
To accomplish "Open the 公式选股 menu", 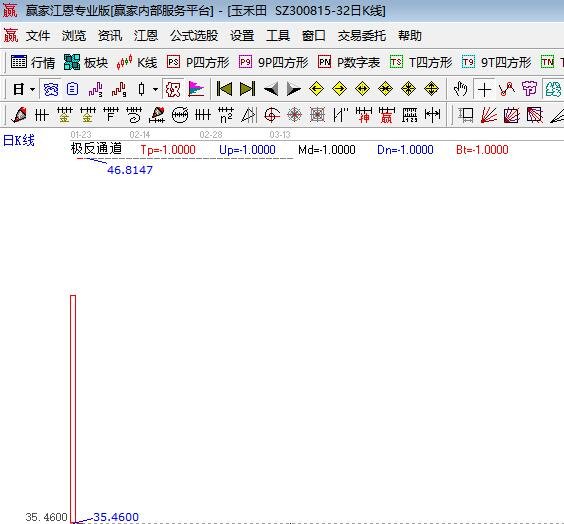I will coord(194,36).
